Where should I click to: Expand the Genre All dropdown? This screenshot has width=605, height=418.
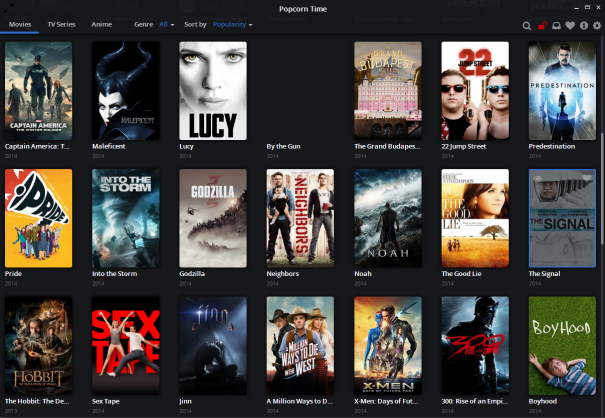point(167,24)
